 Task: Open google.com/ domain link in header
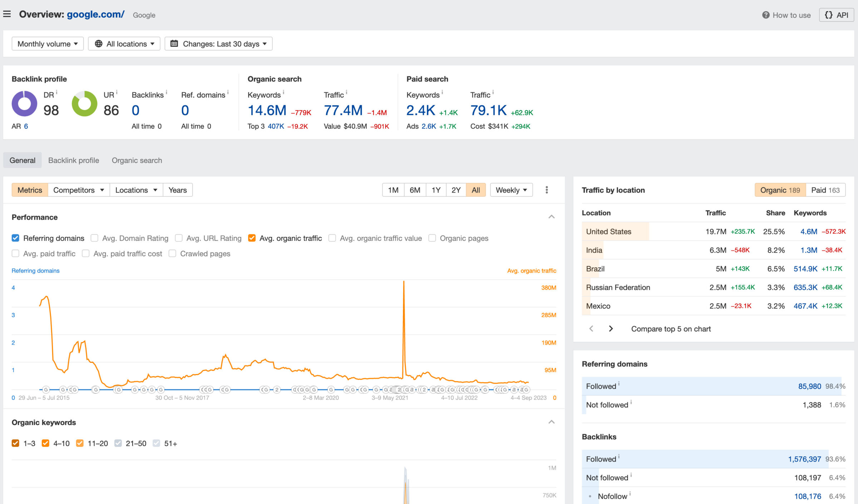(x=96, y=14)
